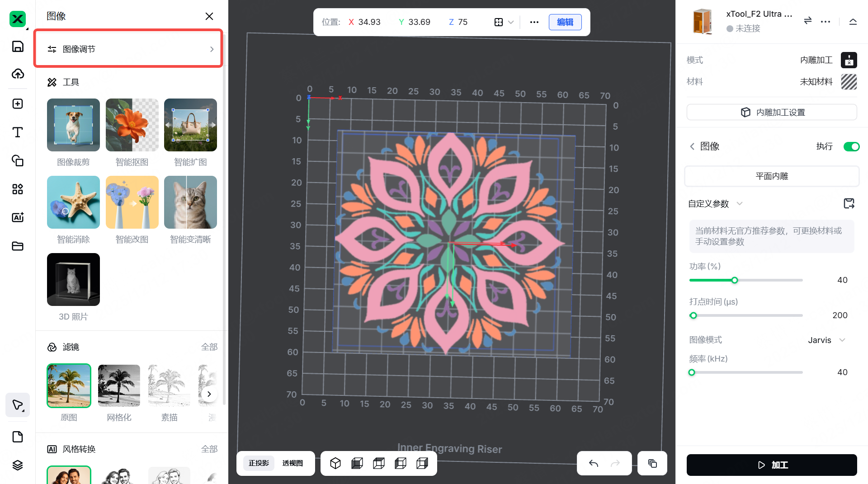Open the AI image tool icon

click(18, 217)
